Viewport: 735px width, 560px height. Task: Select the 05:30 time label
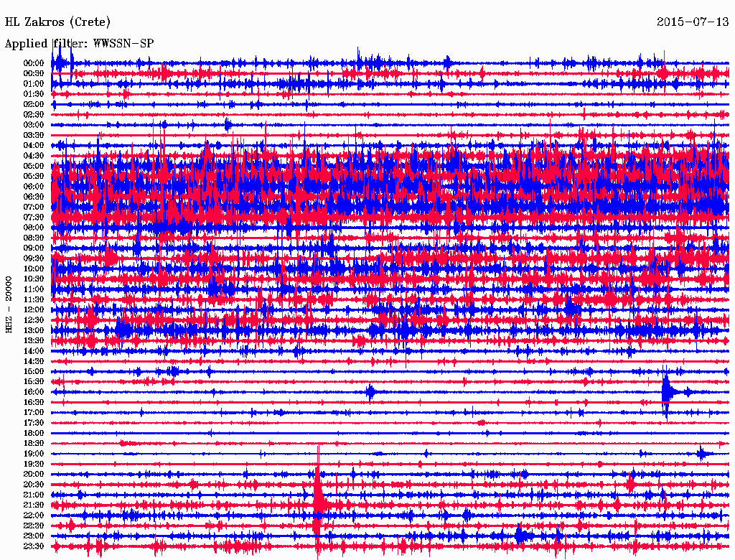(x=34, y=176)
